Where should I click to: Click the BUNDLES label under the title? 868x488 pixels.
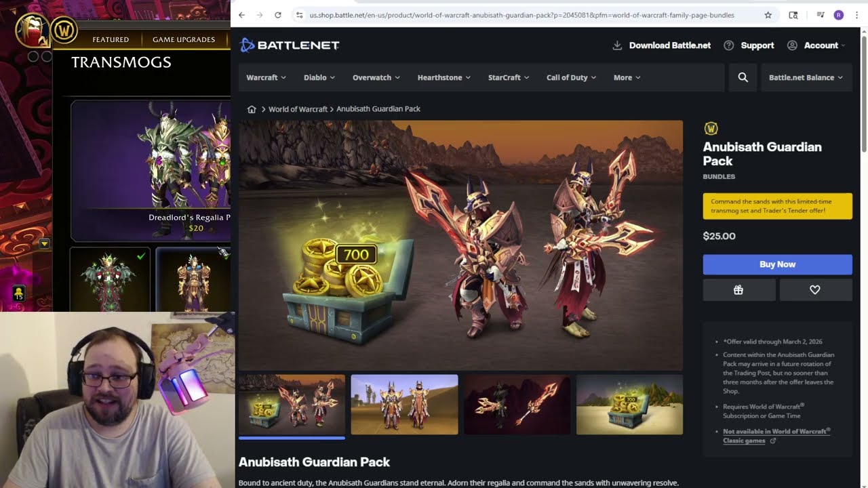(x=719, y=177)
